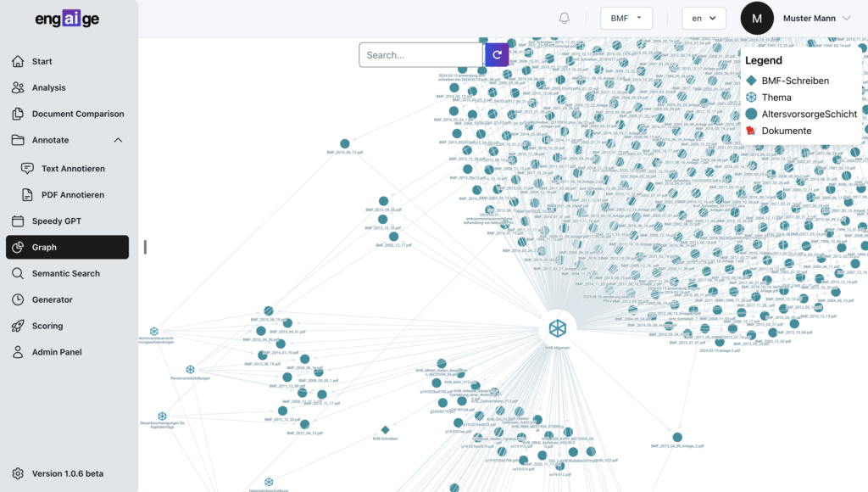Viewport: 868px width, 492px height.
Task: Select the BMF_2002_12_17.pdf node
Action: click(393, 237)
